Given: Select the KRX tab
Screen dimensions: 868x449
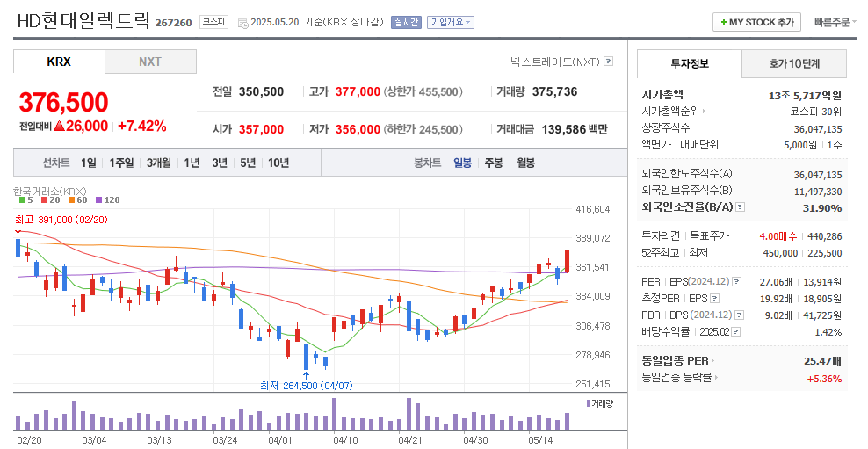Looking at the screenshot, I should [x=59, y=62].
